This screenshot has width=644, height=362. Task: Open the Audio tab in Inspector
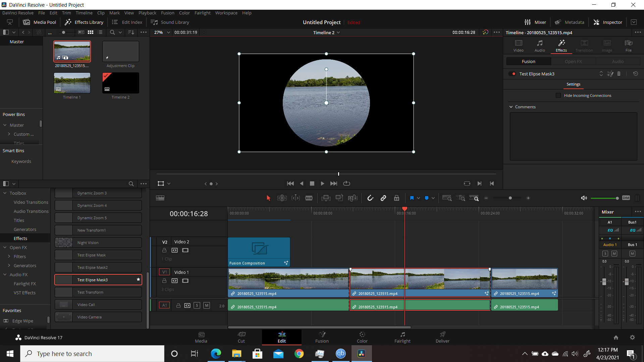tap(539, 46)
